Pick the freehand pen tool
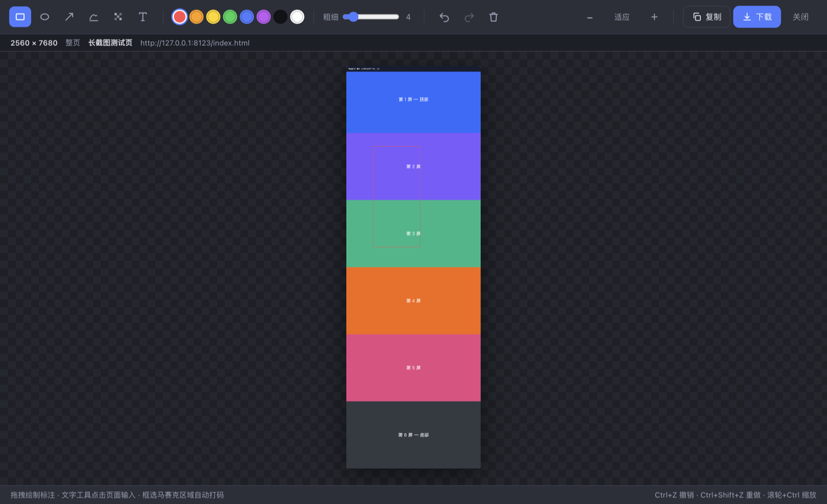 click(x=94, y=17)
